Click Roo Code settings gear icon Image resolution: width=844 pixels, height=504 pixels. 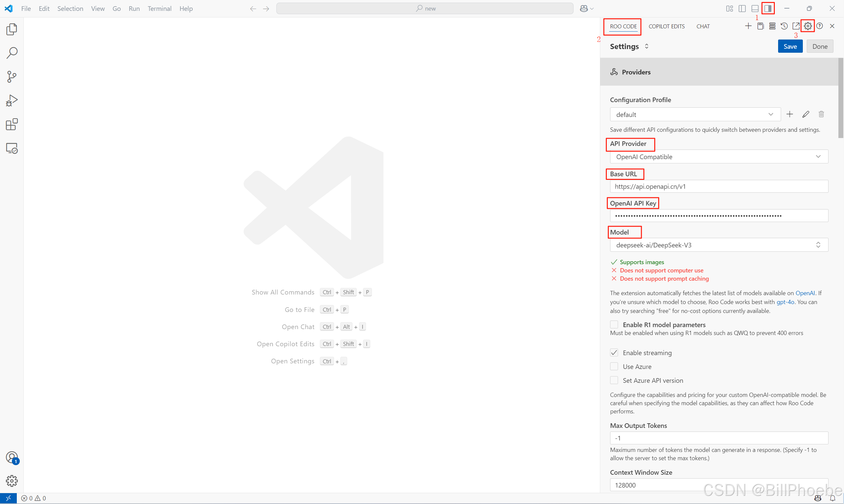click(808, 26)
